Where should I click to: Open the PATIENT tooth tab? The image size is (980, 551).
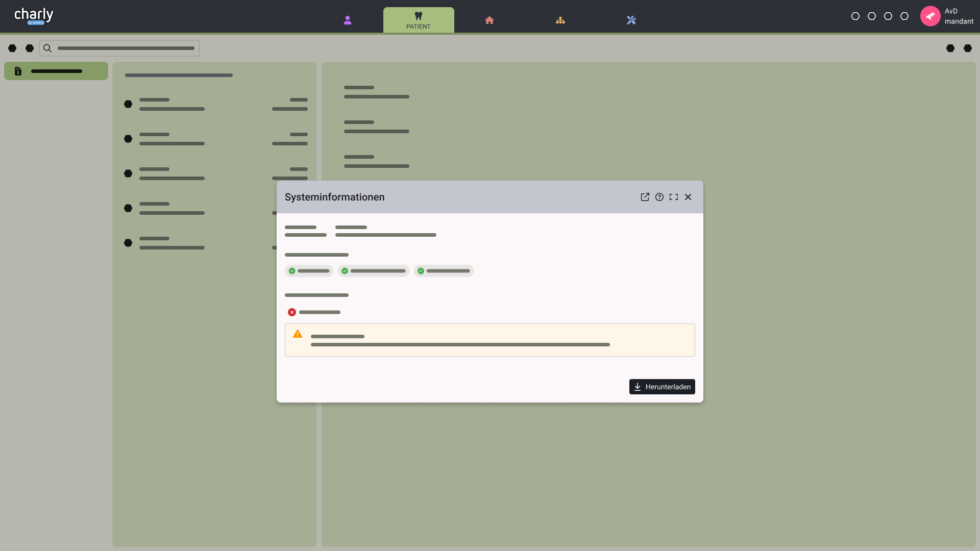[x=419, y=20]
